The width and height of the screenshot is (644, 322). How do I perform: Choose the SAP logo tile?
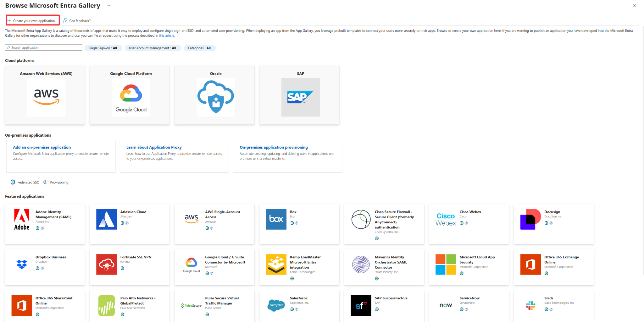point(300,97)
